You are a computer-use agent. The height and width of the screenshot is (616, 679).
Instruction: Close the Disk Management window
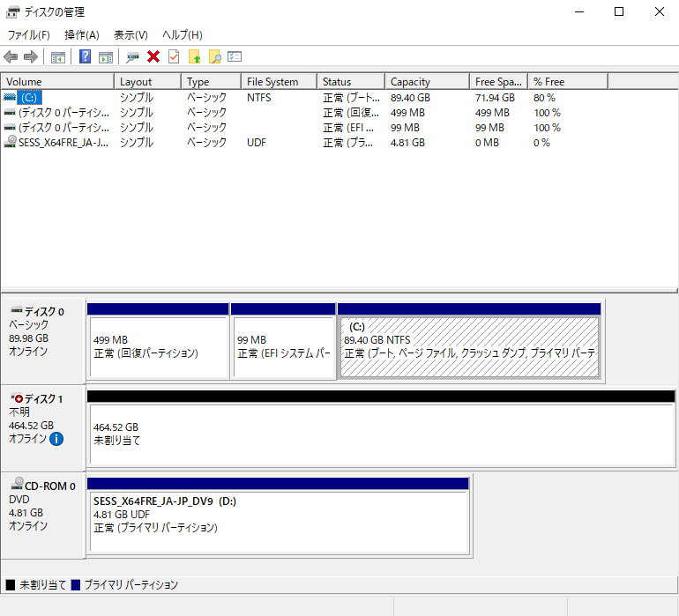(659, 11)
